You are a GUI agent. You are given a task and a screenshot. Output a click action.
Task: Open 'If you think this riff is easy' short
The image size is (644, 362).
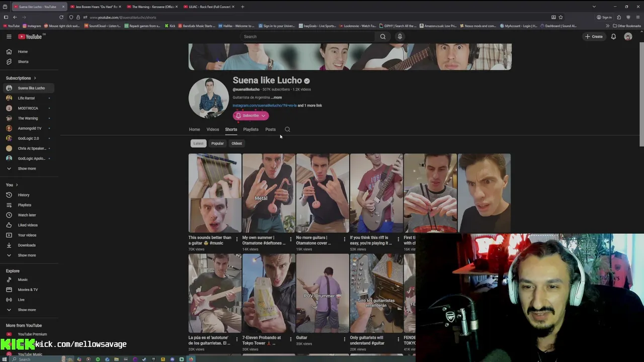pos(376,193)
